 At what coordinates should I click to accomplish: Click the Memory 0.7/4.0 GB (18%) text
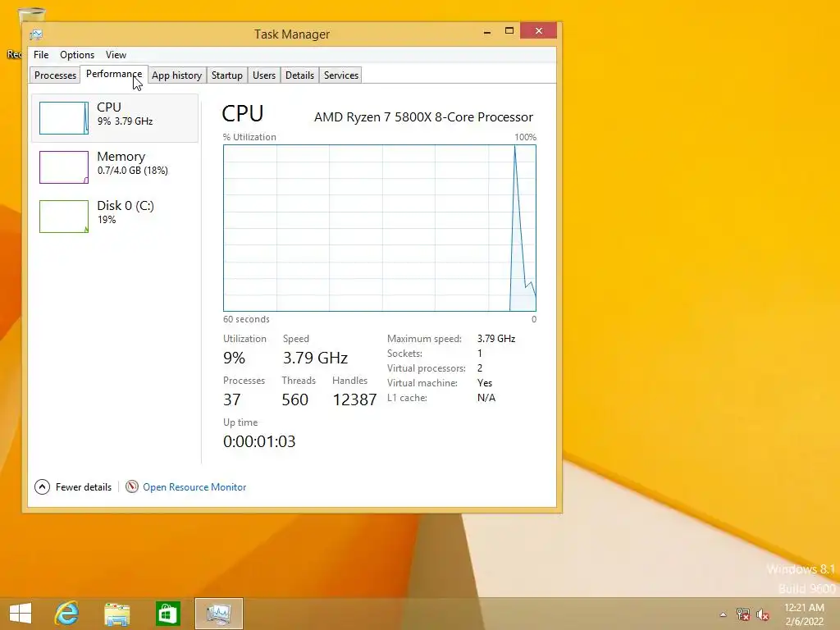pos(133,171)
